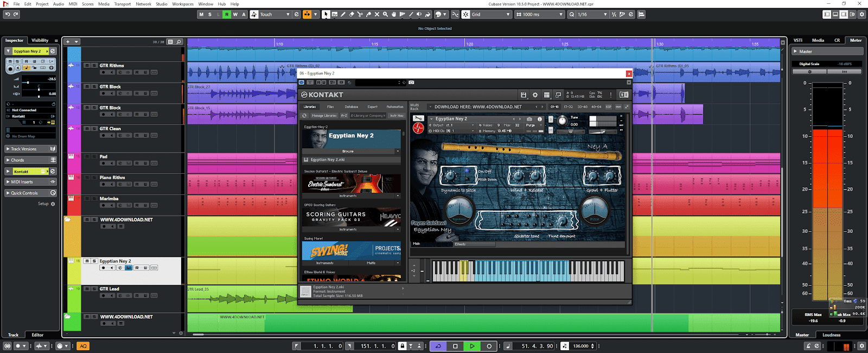Open the Transport menu
868x353 pixels.
pos(122,4)
